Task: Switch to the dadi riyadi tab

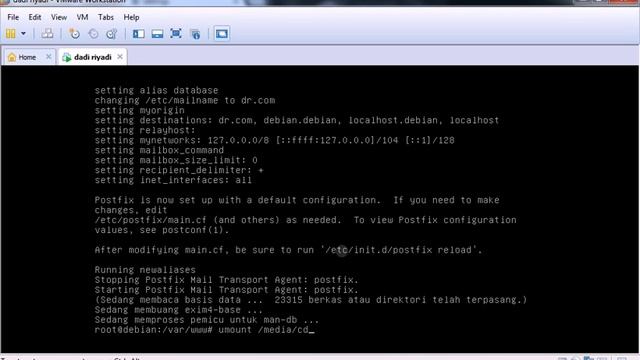Action: [93, 57]
